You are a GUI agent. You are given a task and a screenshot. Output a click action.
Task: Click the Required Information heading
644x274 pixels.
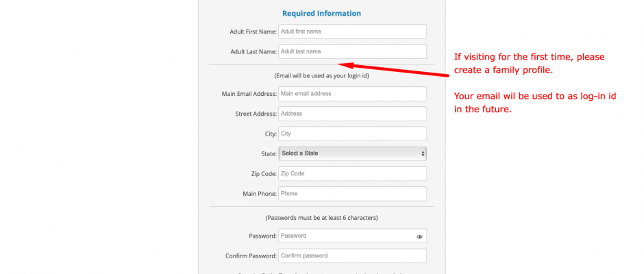pos(321,14)
